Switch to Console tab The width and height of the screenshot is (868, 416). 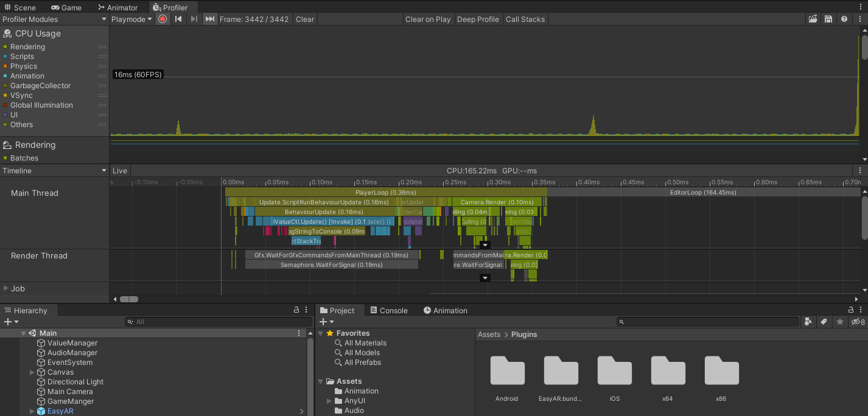coord(389,310)
